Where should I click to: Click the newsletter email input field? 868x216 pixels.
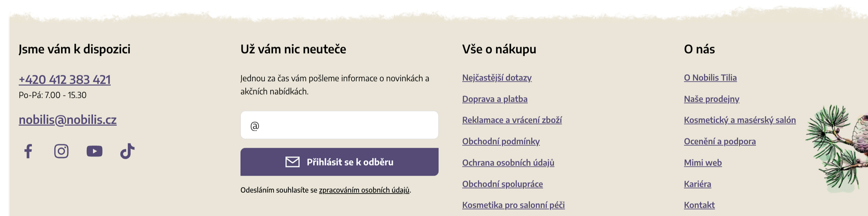(339, 125)
